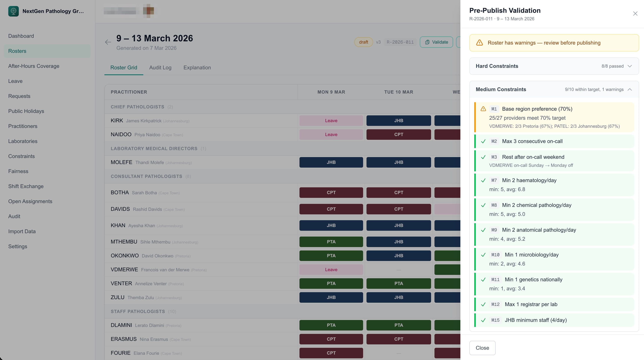Click the clipboard icon inside the Validate button
This screenshot has width=644, height=360.
(427, 42)
